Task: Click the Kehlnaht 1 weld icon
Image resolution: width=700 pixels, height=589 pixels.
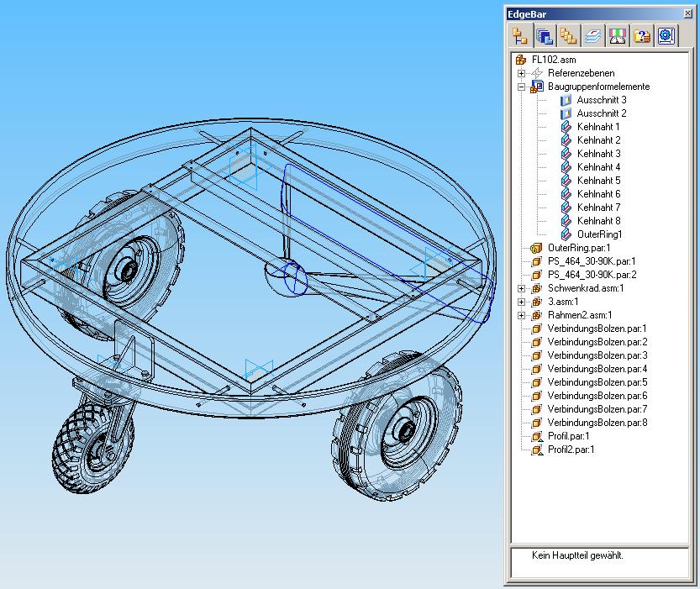Action: tap(566, 127)
